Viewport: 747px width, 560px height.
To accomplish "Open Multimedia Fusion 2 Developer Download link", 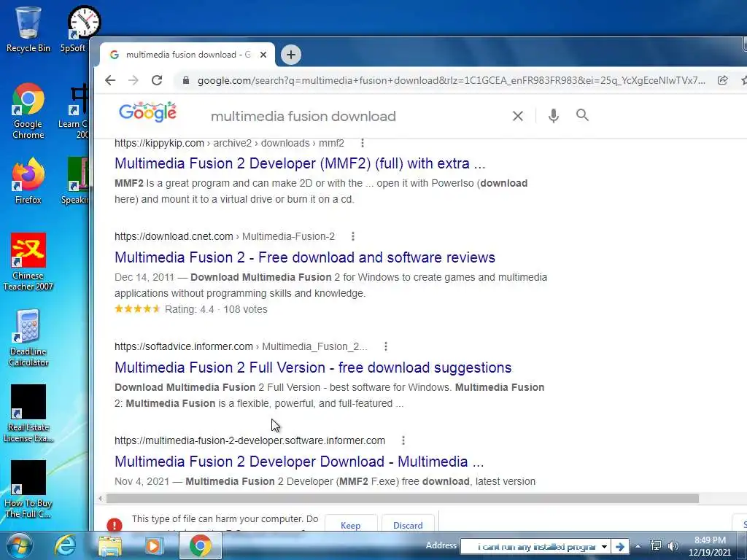I will pyautogui.click(x=299, y=462).
